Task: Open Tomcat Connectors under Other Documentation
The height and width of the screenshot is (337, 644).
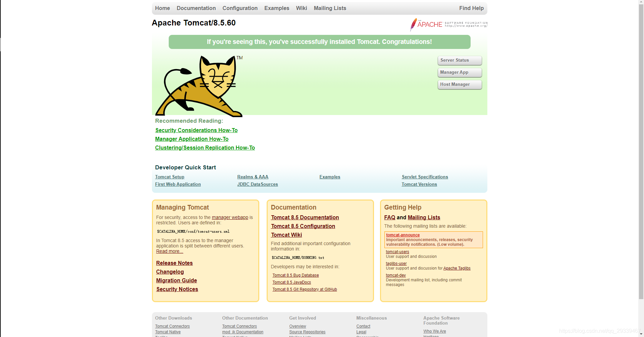Action: click(x=239, y=326)
